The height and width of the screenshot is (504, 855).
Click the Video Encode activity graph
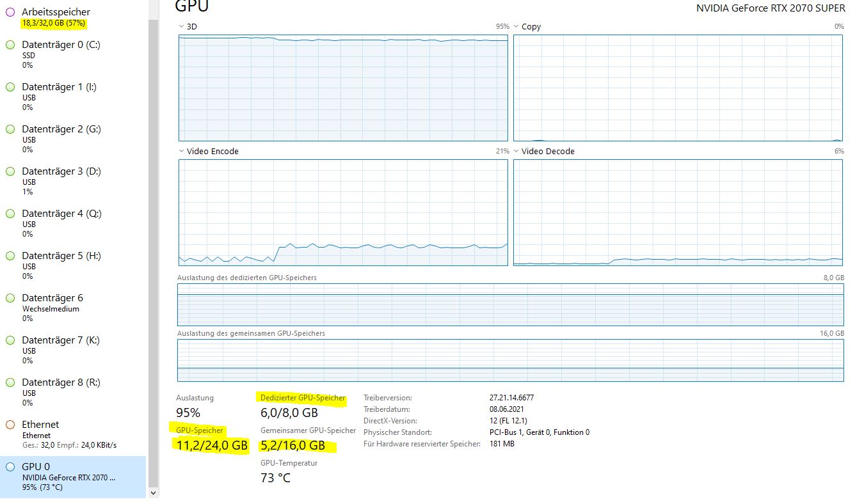pos(342,211)
